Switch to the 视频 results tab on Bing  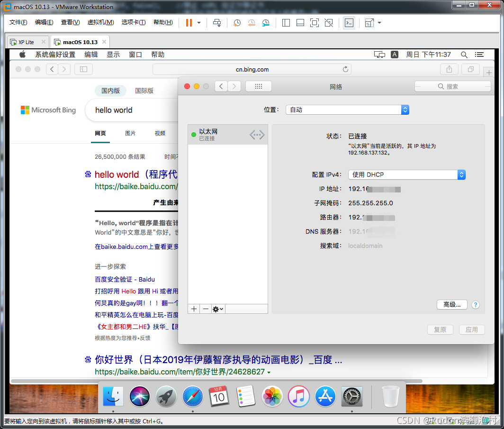[x=160, y=133]
